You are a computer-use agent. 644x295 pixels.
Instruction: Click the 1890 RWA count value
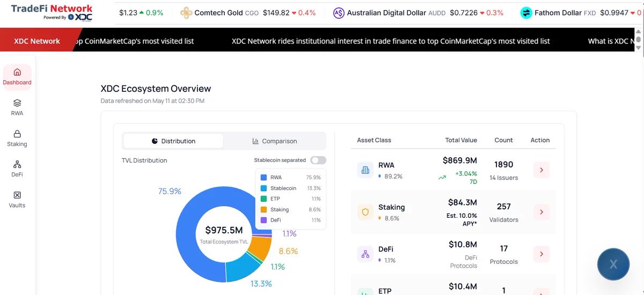tap(504, 165)
